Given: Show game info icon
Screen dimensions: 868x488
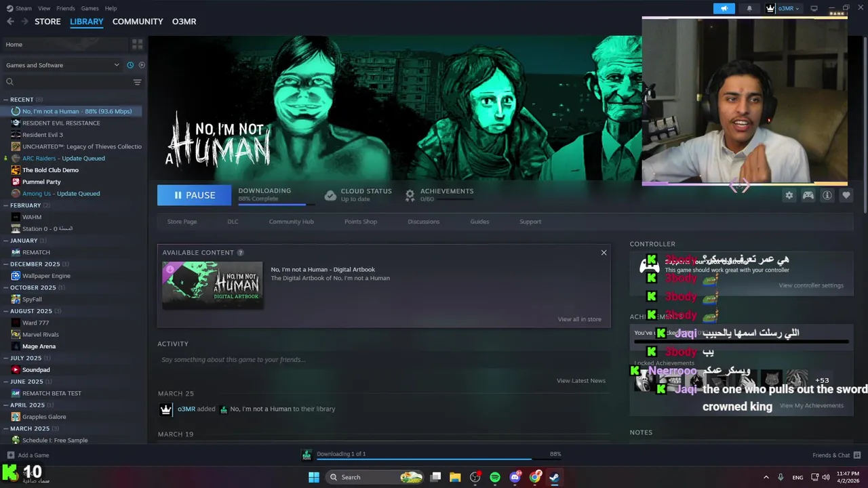Looking at the screenshot, I should [x=827, y=195].
